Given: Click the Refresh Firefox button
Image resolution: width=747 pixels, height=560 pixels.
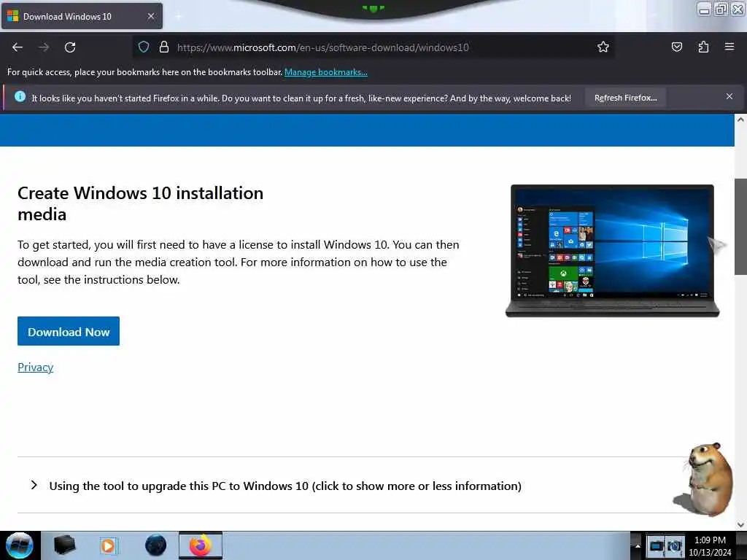Looking at the screenshot, I should point(625,98).
